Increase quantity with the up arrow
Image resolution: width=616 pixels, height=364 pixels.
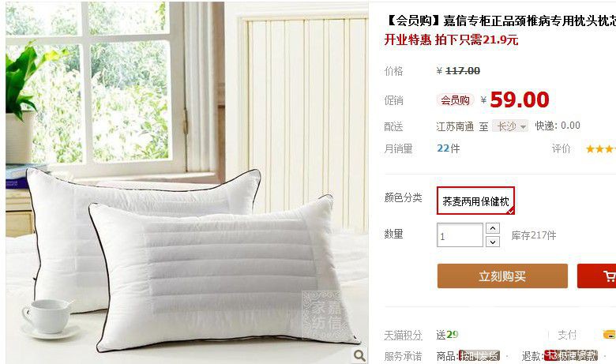pyautogui.click(x=493, y=228)
